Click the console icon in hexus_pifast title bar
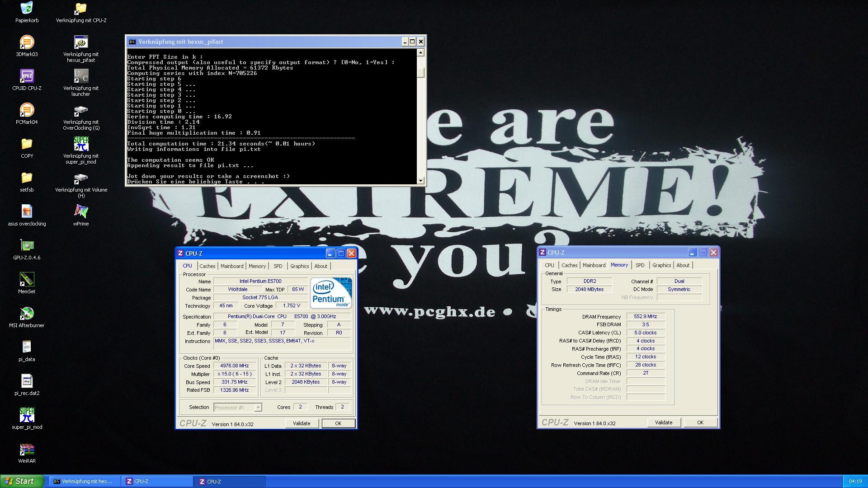This screenshot has width=868, height=488. pos(132,42)
